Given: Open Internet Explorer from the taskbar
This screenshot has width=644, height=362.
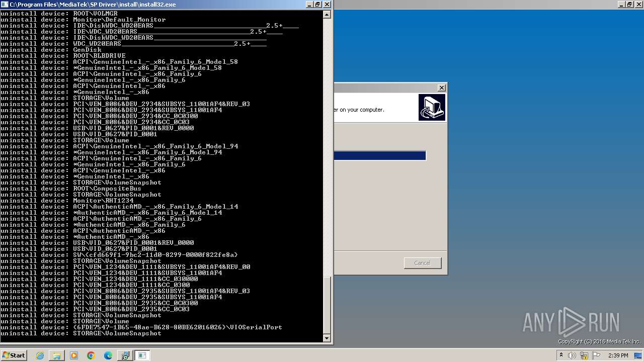Looking at the screenshot, I should tap(40, 355).
